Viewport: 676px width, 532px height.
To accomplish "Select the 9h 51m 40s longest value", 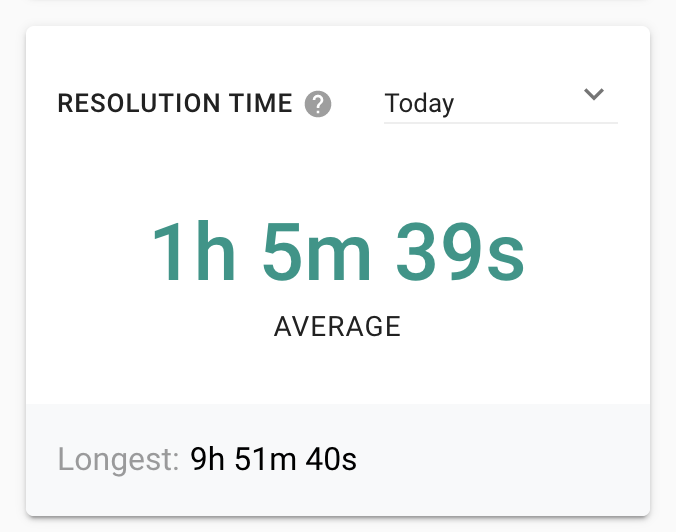I will 273,459.
